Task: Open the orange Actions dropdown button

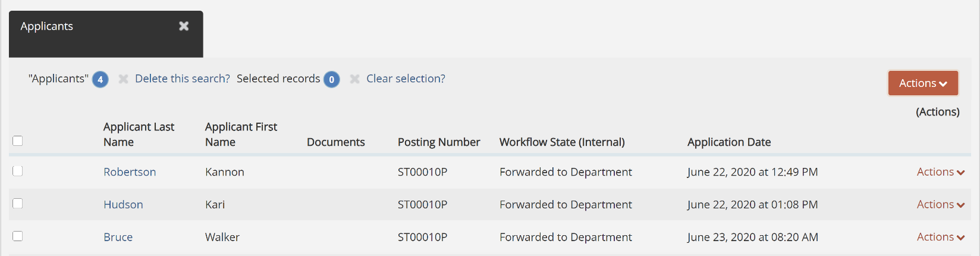Action: [923, 83]
